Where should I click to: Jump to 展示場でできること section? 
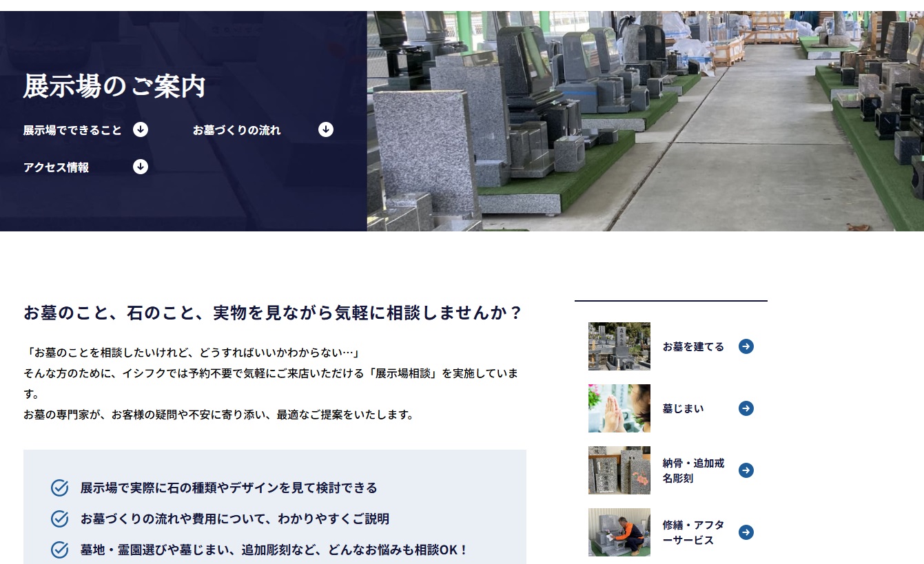click(72, 130)
